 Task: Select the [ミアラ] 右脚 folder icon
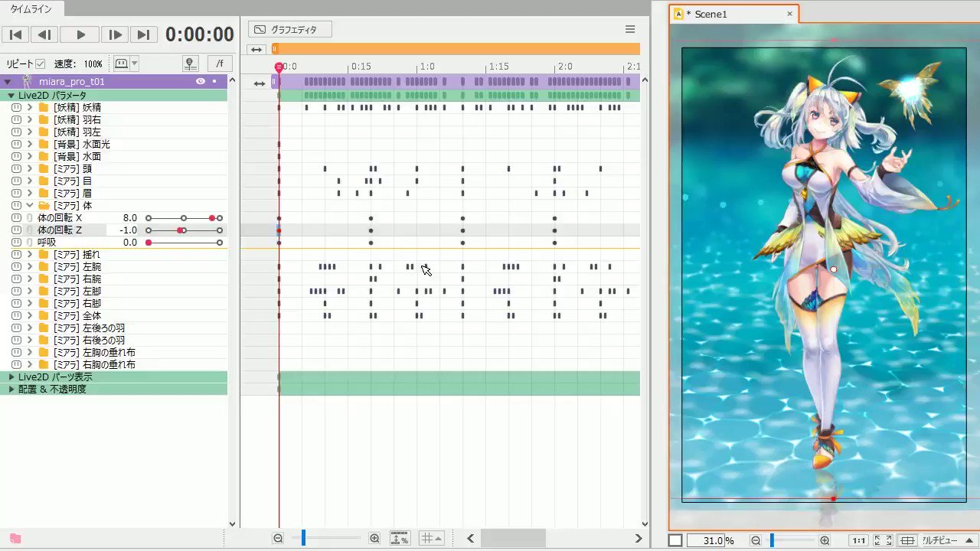44,304
